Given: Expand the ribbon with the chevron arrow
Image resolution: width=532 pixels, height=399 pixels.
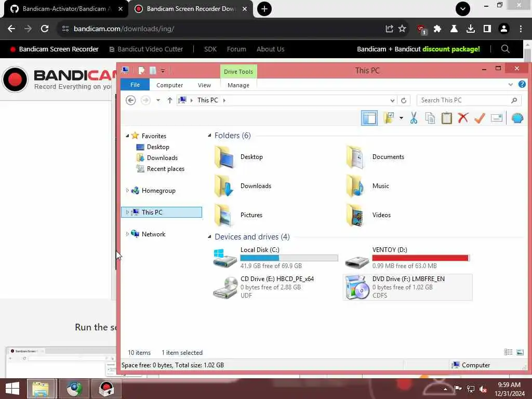Looking at the screenshot, I should click(x=510, y=85).
